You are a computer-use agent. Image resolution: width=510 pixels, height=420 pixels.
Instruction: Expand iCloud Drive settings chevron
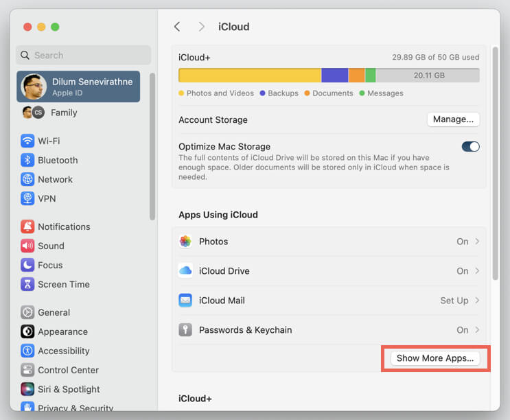click(477, 271)
